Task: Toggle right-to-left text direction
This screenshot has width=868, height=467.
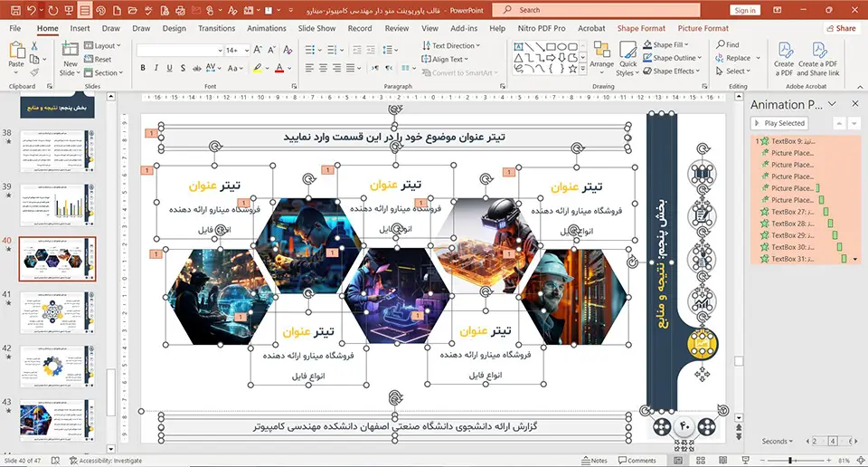Action: click(x=389, y=68)
